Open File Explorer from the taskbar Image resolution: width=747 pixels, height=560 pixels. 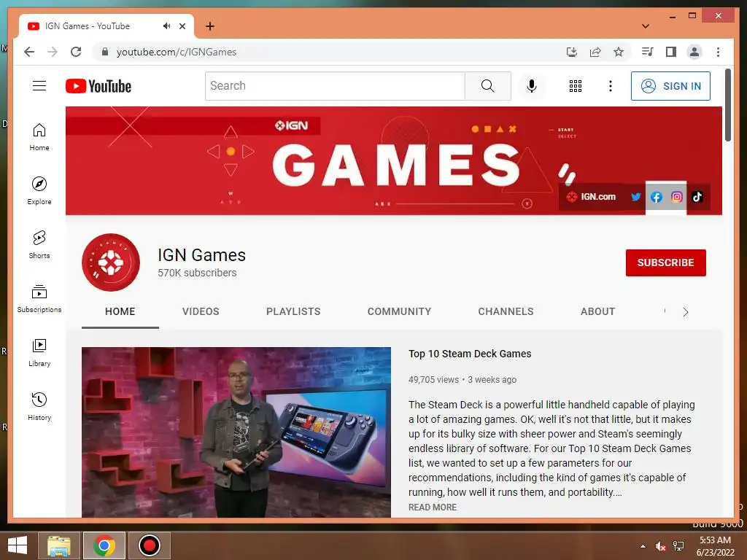(x=58, y=545)
